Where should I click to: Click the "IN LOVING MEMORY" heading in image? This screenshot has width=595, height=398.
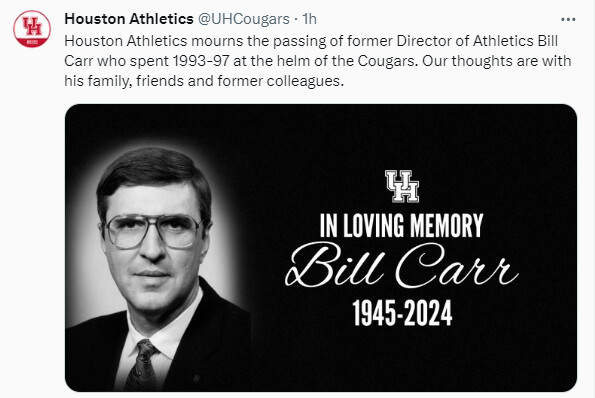click(401, 226)
